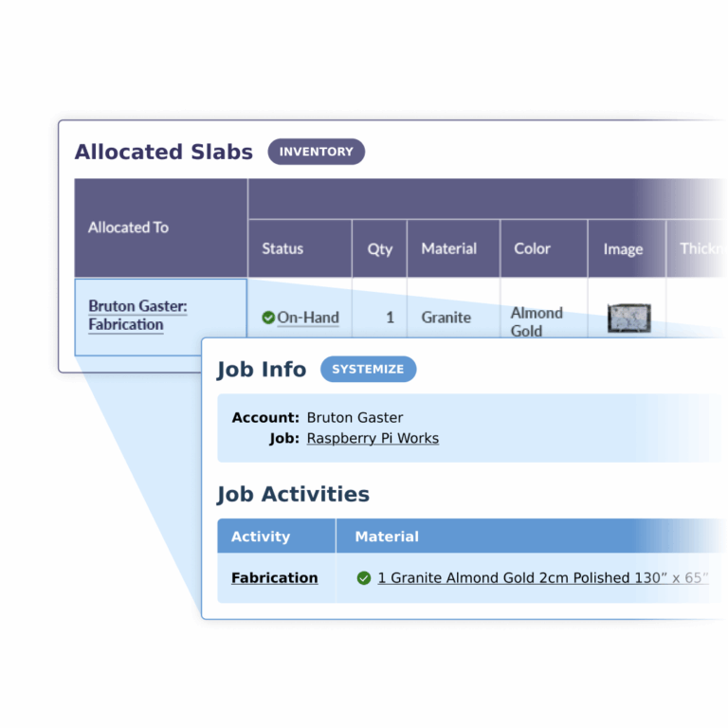The height and width of the screenshot is (728, 728).
Task: Click the Color column header
Action: tap(544, 249)
